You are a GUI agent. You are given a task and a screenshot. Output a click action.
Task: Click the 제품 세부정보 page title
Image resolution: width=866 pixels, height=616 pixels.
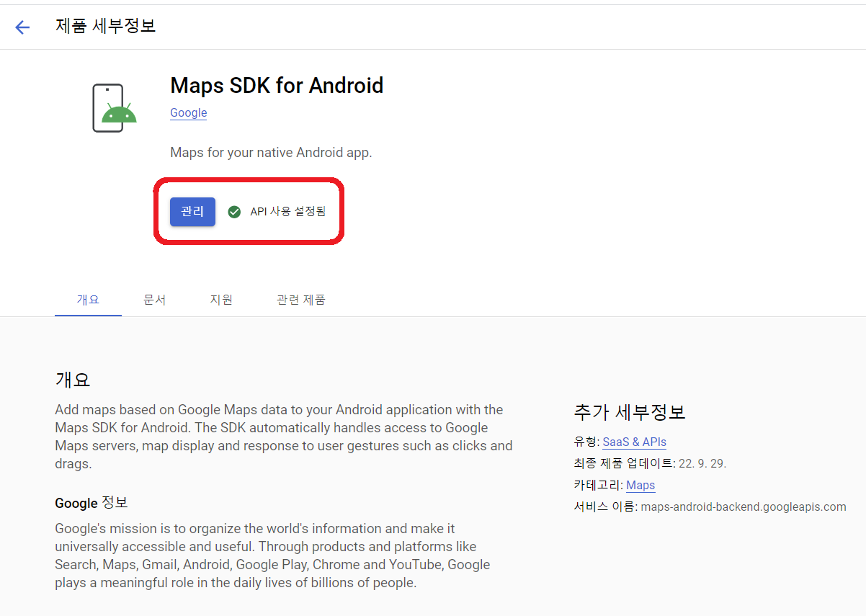click(x=106, y=26)
